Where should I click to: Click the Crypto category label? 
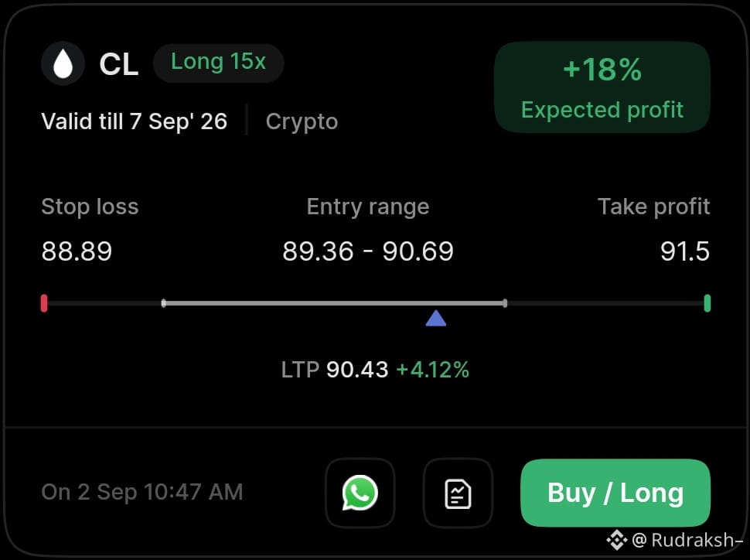point(302,121)
